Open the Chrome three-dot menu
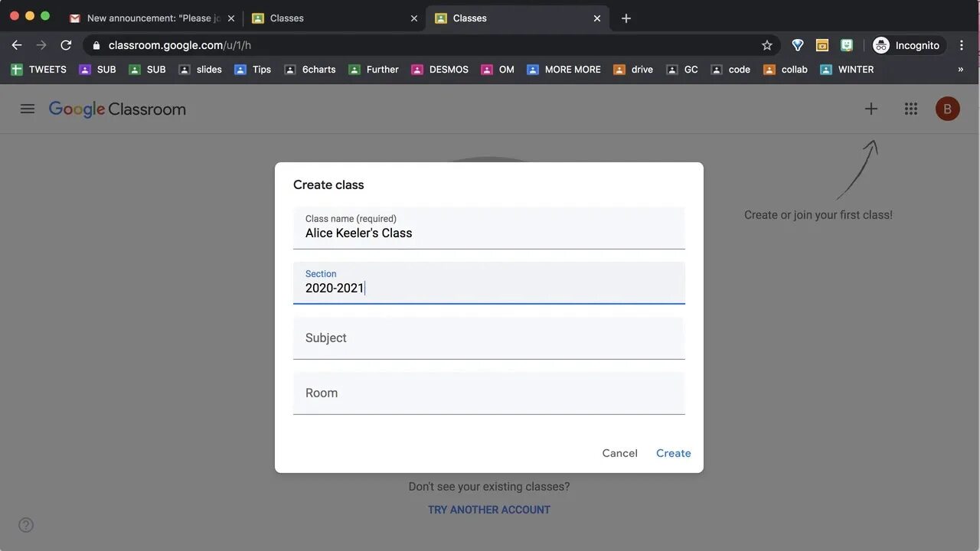Viewport: 980px width, 551px height. coord(962,45)
